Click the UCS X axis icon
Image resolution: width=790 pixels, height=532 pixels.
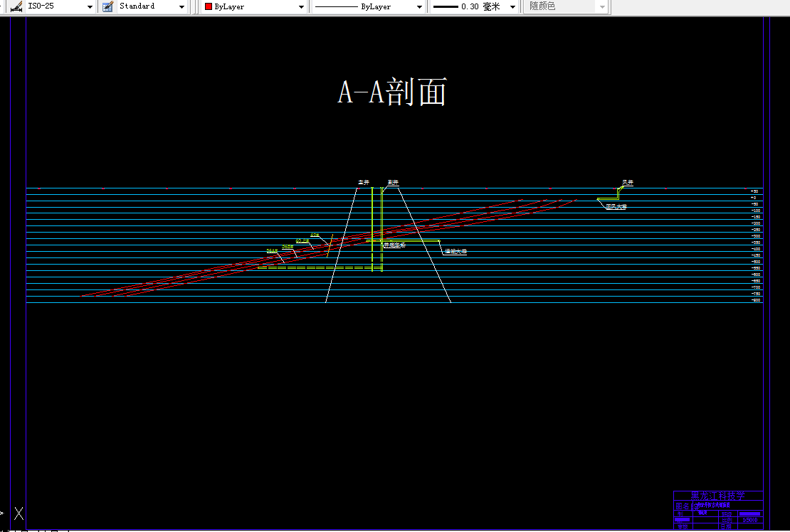[x=19, y=514]
